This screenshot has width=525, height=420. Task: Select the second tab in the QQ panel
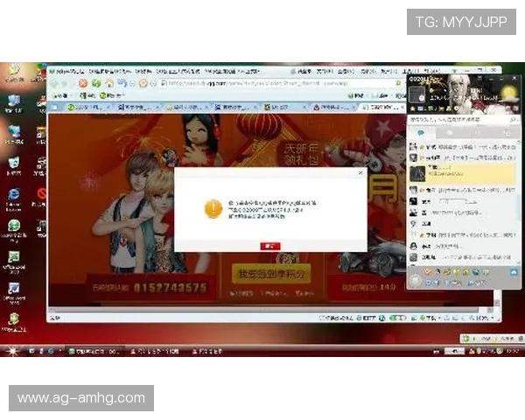point(450,133)
